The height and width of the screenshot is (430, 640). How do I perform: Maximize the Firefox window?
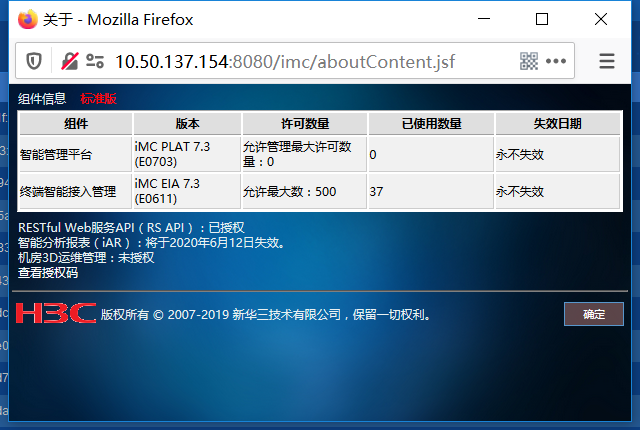tap(542, 19)
